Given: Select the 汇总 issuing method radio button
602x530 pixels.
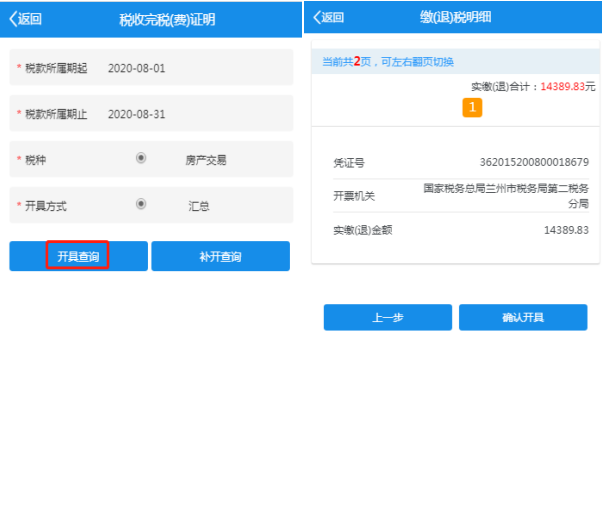Looking at the screenshot, I should (141, 204).
